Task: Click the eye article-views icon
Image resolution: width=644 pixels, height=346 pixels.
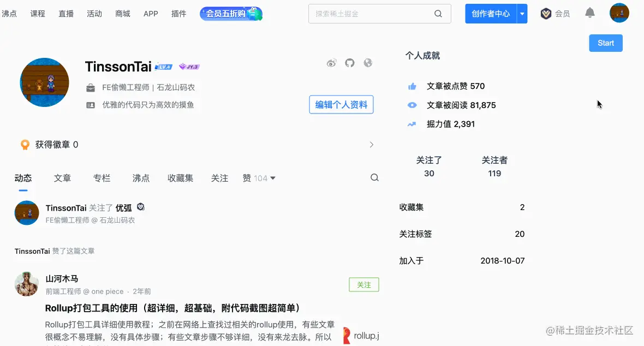Action: click(412, 105)
